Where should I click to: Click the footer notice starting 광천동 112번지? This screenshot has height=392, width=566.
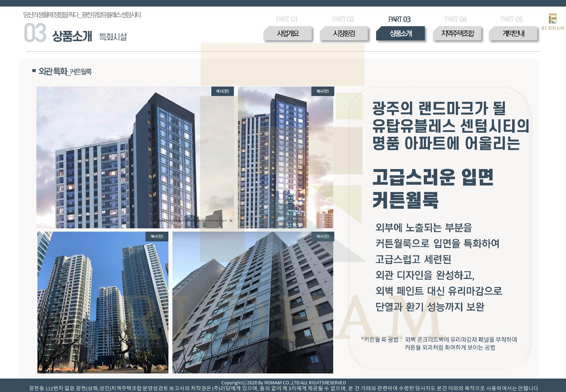pos(283,388)
